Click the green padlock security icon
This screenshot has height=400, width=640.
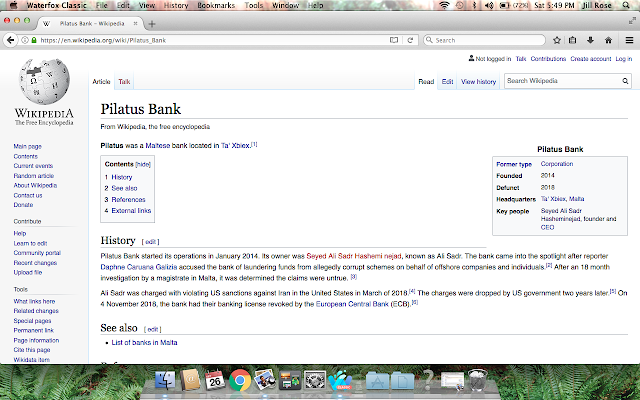34,40
